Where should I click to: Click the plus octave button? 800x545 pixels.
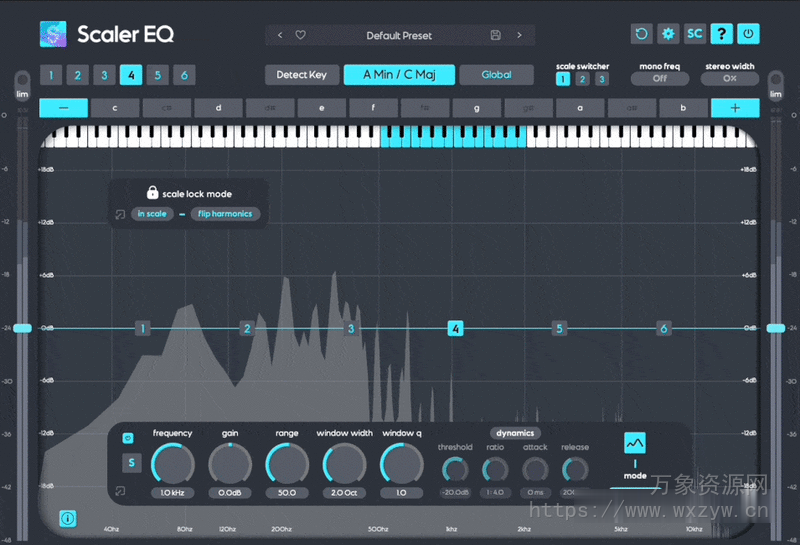click(735, 108)
